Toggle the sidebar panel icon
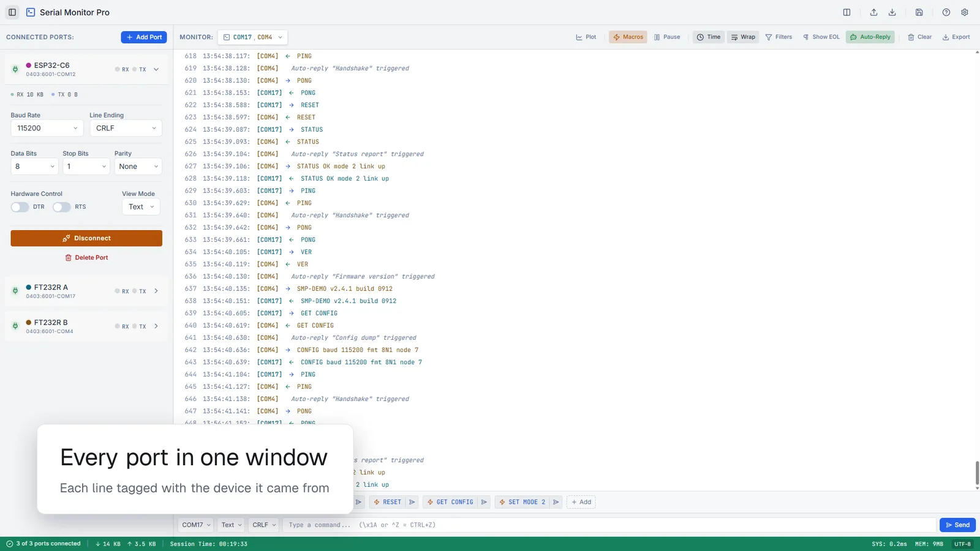Image resolution: width=980 pixels, height=551 pixels. click(x=12, y=12)
